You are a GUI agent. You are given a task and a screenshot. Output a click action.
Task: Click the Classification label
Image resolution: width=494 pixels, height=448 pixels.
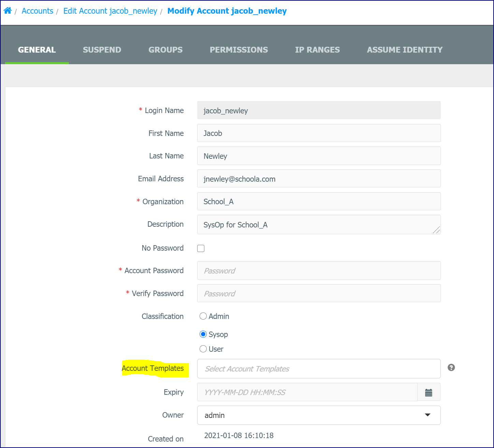(x=163, y=317)
